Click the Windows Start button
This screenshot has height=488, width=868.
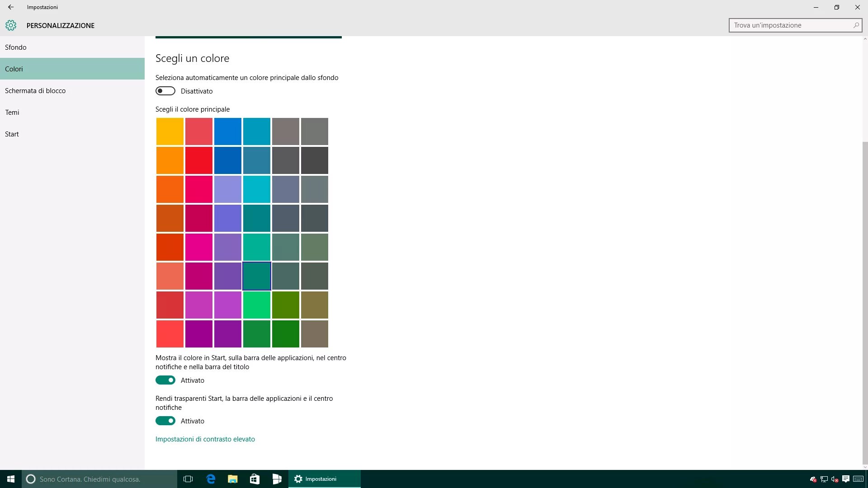(x=11, y=479)
